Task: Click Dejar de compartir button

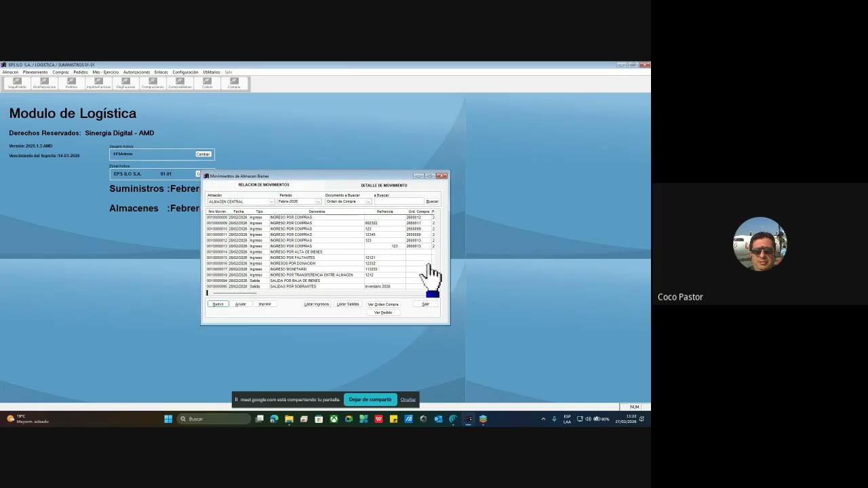Action: click(370, 399)
